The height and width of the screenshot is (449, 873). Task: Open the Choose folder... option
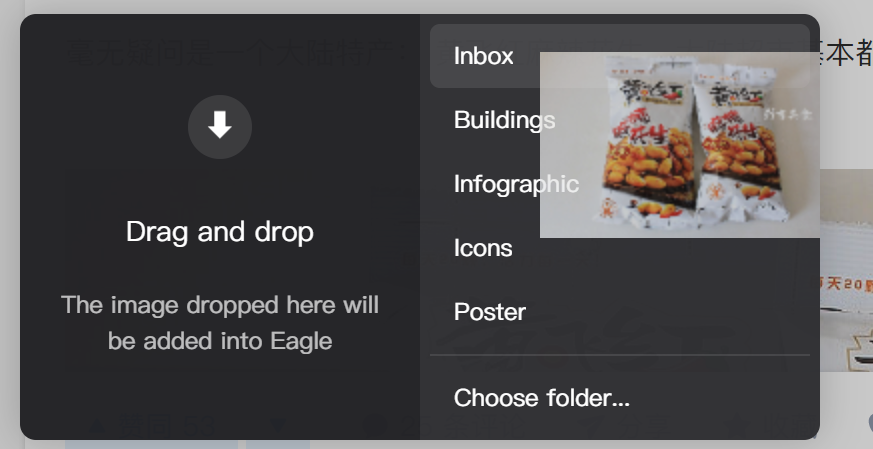(542, 398)
